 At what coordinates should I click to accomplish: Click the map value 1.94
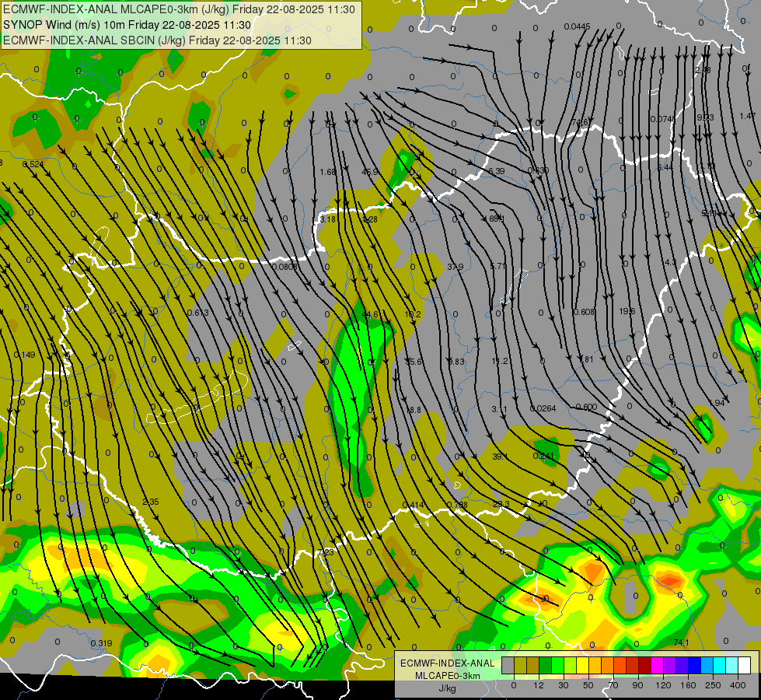tap(717, 403)
